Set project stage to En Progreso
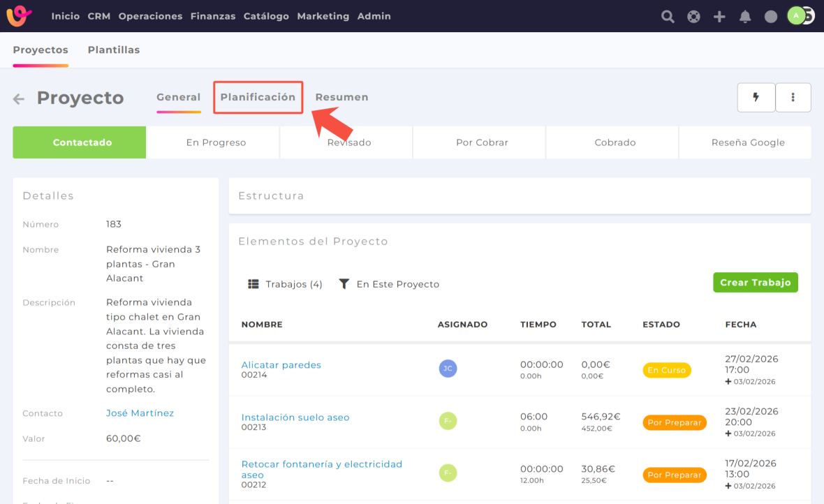 pyautogui.click(x=216, y=142)
